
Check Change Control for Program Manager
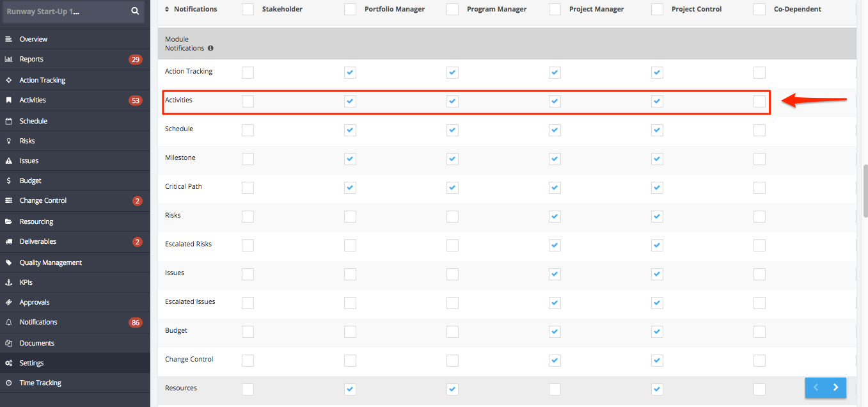coord(452,360)
